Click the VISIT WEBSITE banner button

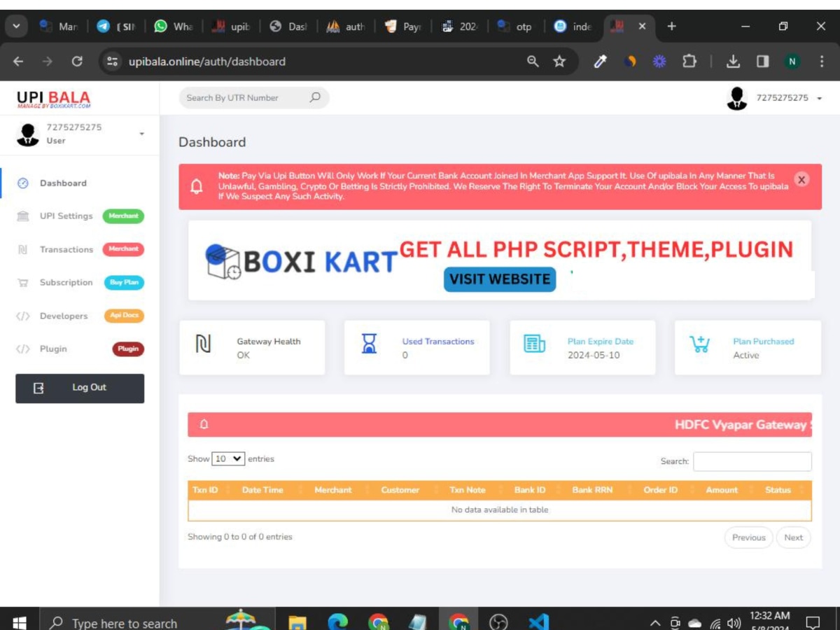(x=500, y=279)
